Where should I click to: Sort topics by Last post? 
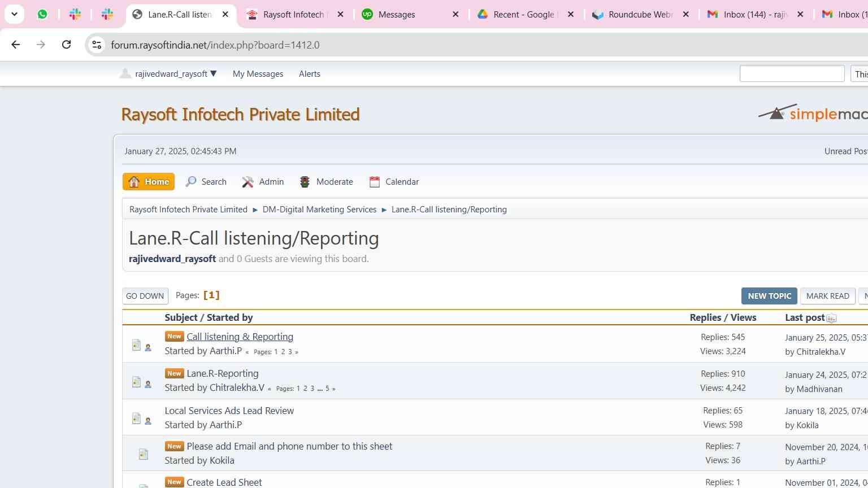coord(805,317)
